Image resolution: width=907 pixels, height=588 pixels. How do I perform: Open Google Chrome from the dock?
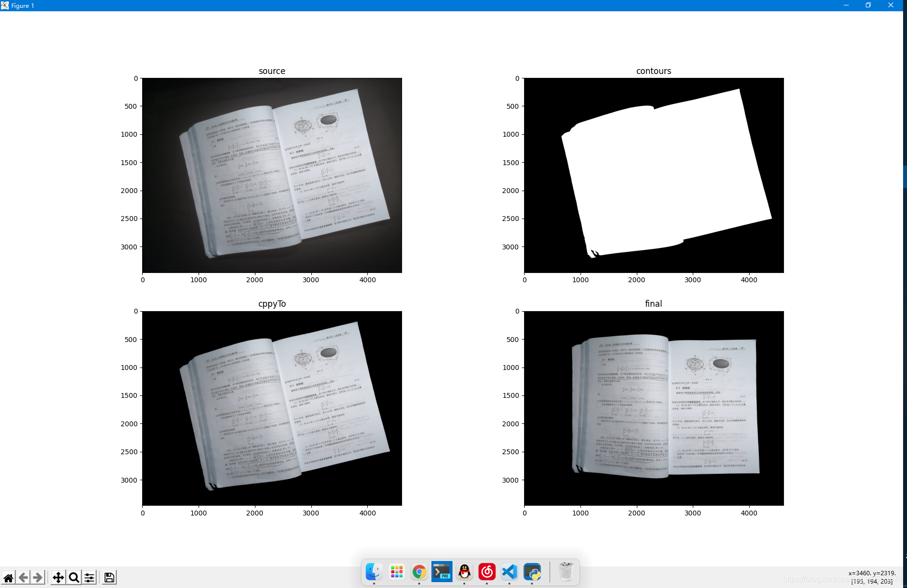[419, 571]
